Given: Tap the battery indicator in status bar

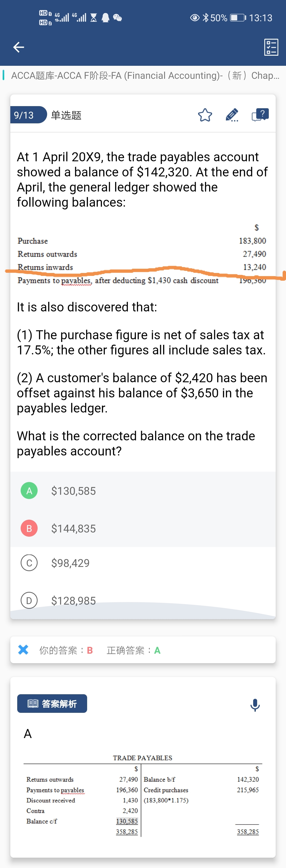Looking at the screenshot, I should pyautogui.click(x=238, y=18).
